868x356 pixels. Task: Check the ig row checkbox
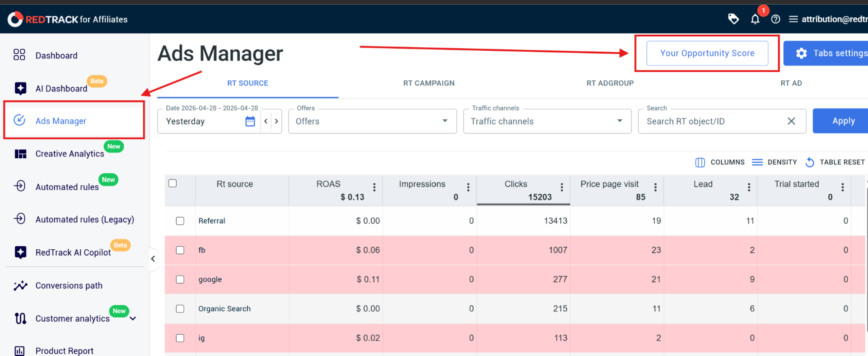click(180, 338)
